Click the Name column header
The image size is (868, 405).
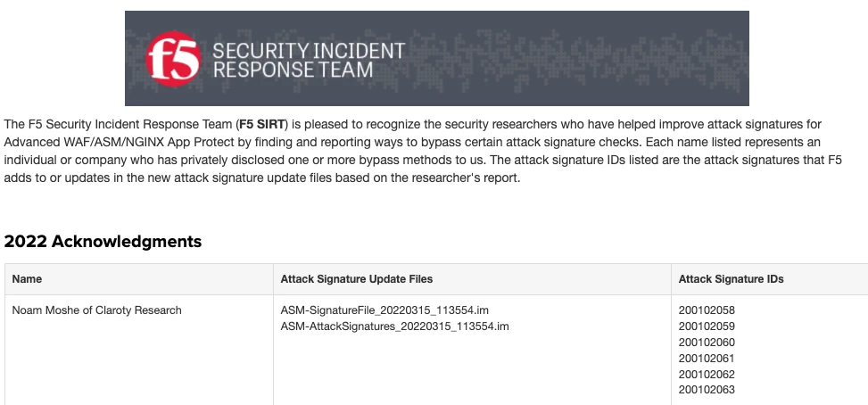pyautogui.click(x=27, y=279)
